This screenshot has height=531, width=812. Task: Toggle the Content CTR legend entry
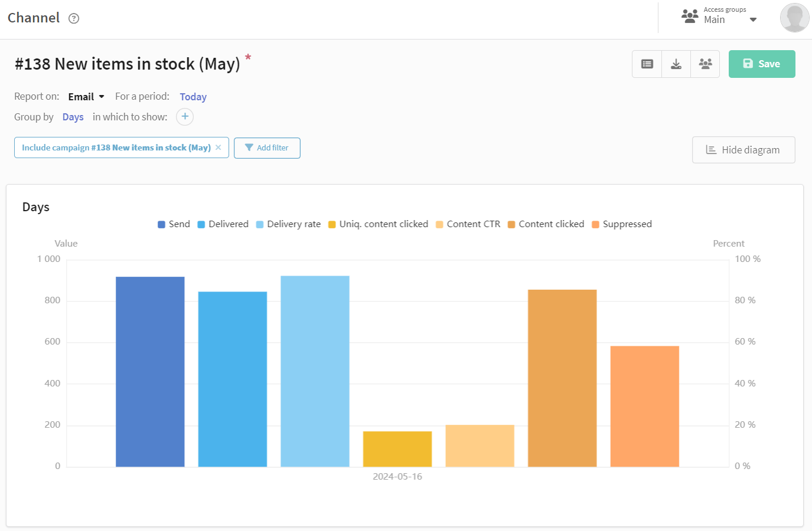click(x=468, y=224)
